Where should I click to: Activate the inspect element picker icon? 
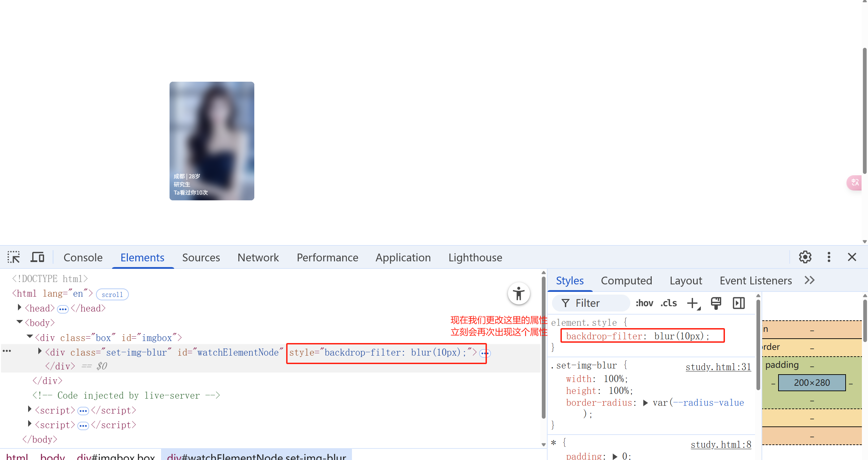(x=14, y=257)
